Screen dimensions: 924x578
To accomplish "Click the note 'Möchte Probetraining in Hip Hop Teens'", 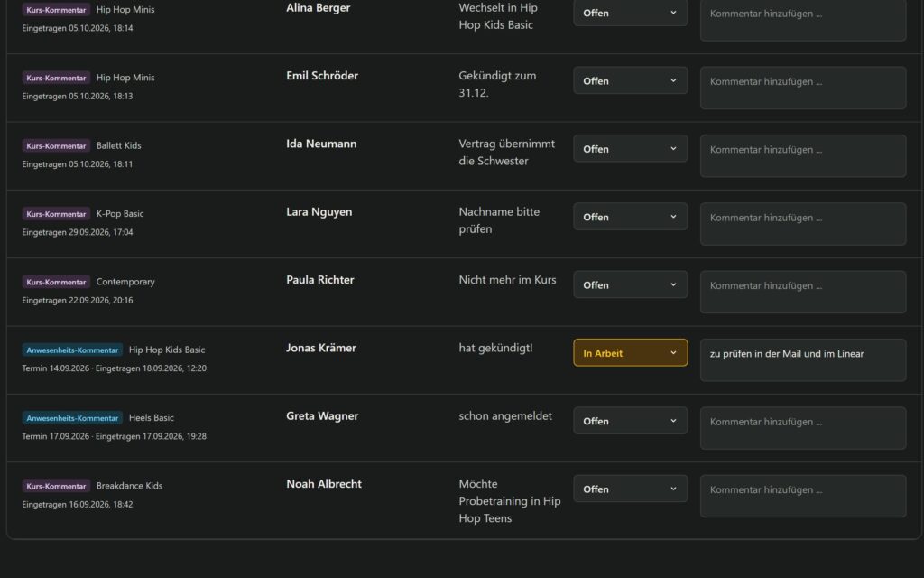I will (510, 500).
